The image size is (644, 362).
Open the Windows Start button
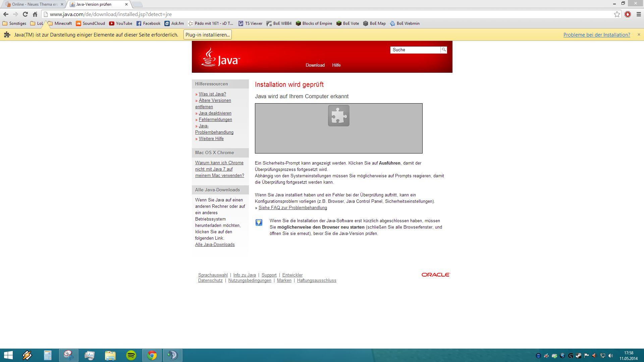(8, 355)
